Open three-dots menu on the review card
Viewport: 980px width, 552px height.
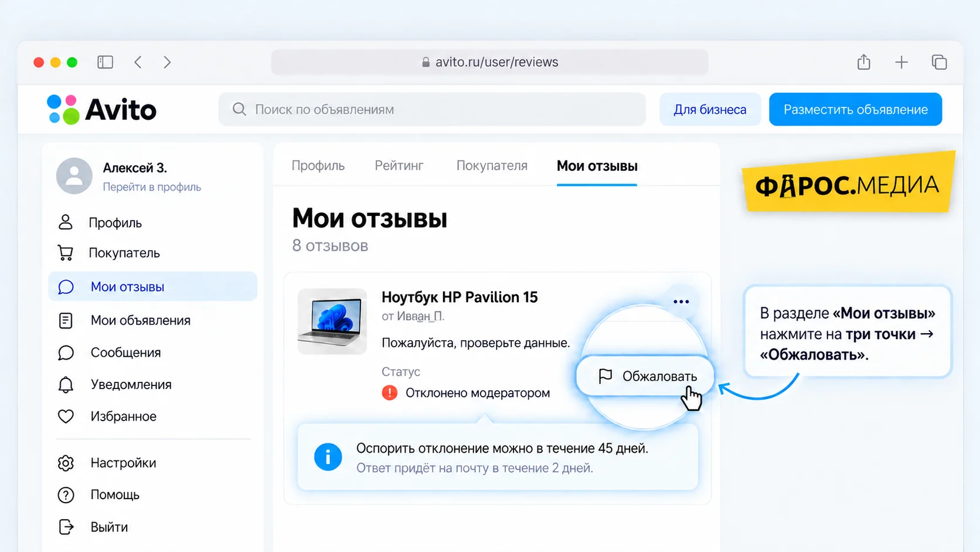point(681,302)
